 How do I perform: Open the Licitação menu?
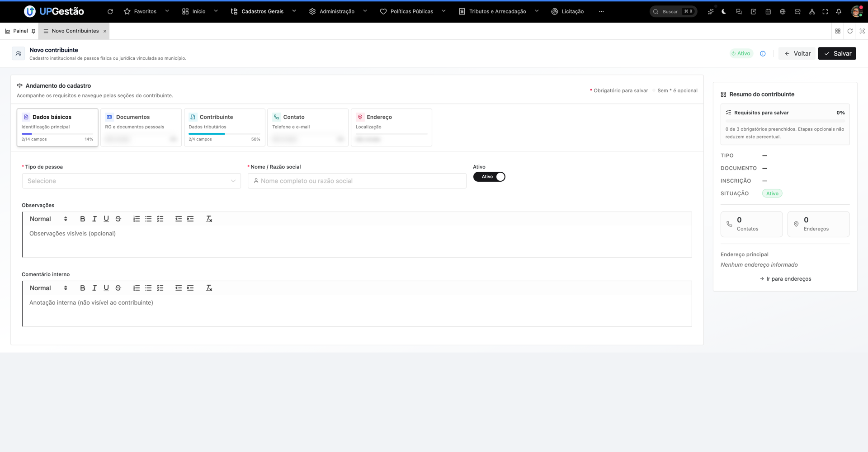click(567, 11)
